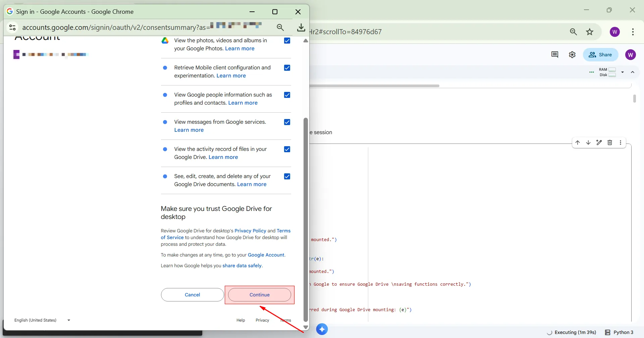Click the Python 3 runtime icon in the status bar
The image size is (644, 338).
[607, 332]
